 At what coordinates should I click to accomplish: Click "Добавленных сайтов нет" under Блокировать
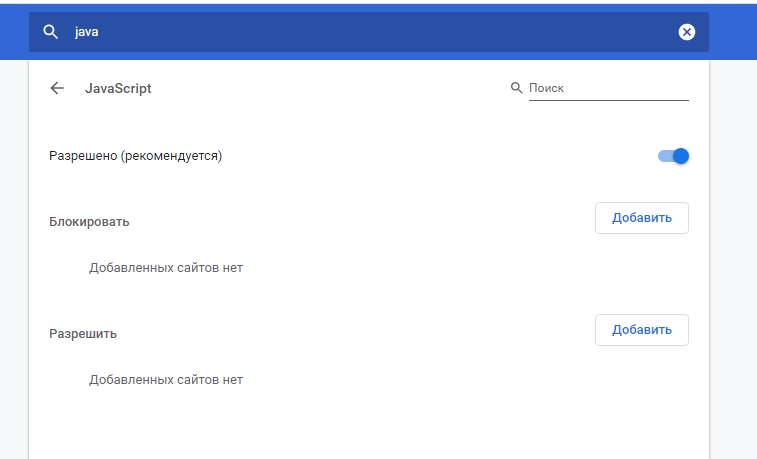coord(166,268)
